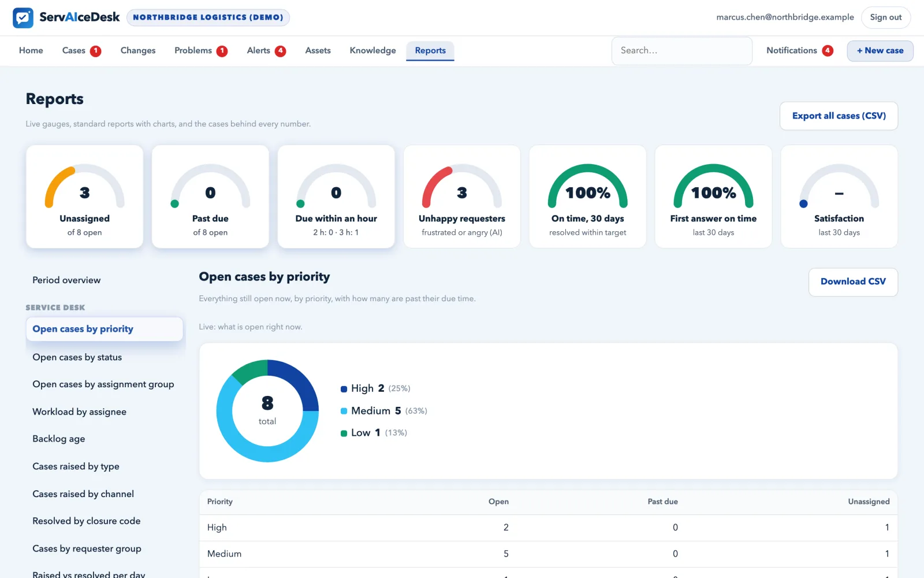The image size is (924, 578).
Task: Click the Download CSV button
Action: [853, 282]
